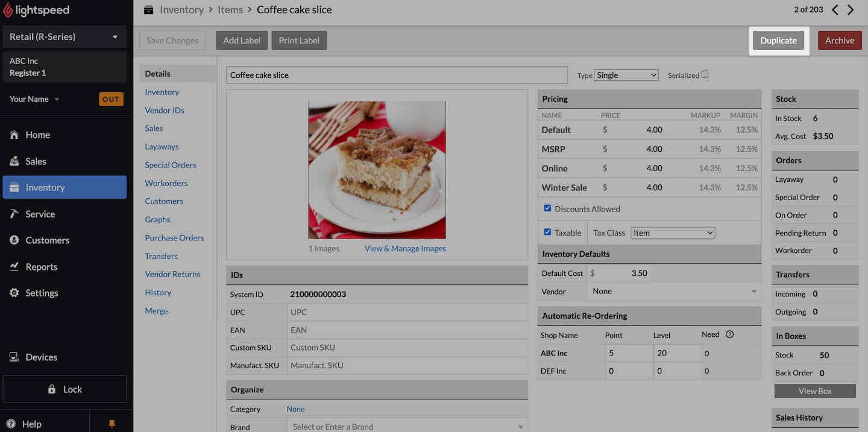The width and height of the screenshot is (868, 432).
Task: Select the Inventory sub-tab
Action: coord(162,92)
